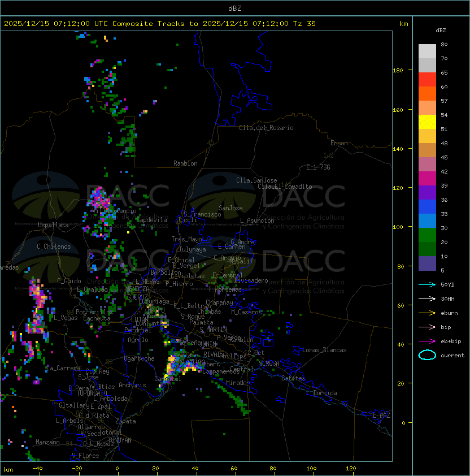Click the magenta eb+bip arrow in legend

(x=427, y=341)
